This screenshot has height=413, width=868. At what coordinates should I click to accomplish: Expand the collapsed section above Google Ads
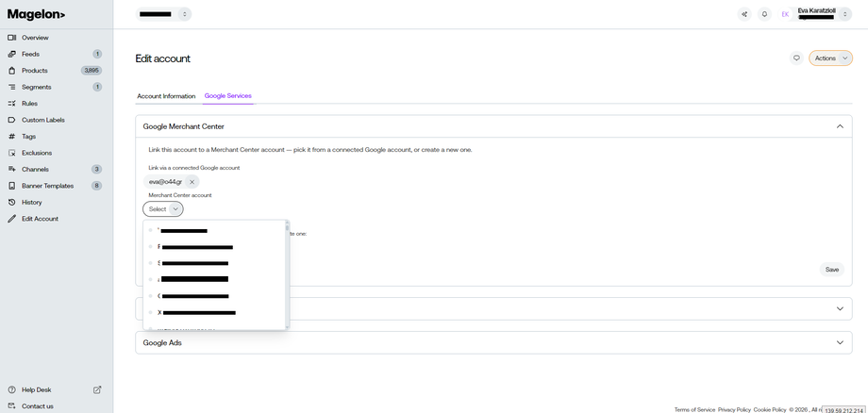pyautogui.click(x=840, y=308)
